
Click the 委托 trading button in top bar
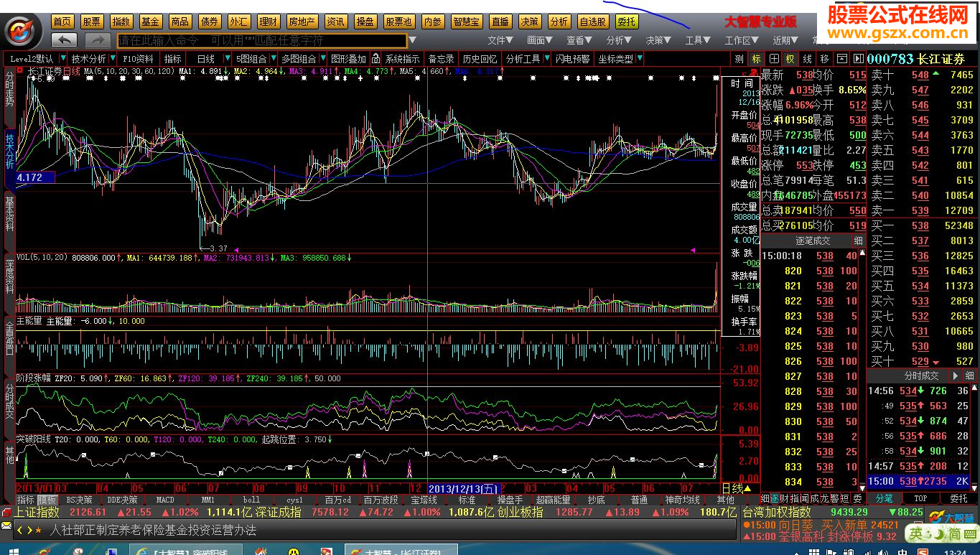[626, 22]
